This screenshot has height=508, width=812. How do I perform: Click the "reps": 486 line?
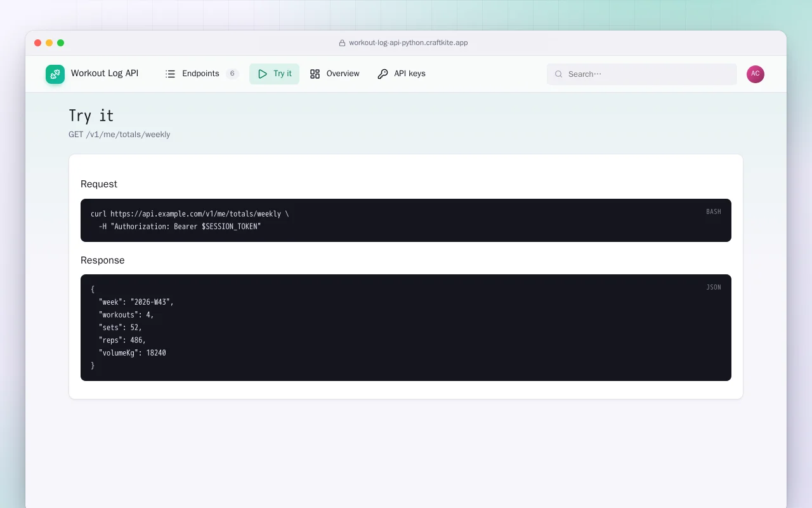click(x=122, y=340)
